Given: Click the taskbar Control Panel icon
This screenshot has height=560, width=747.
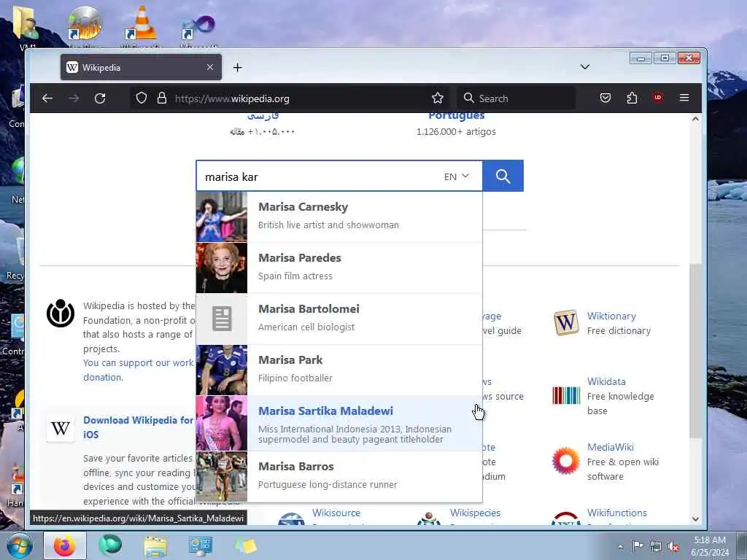Looking at the screenshot, I should click(x=200, y=546).
